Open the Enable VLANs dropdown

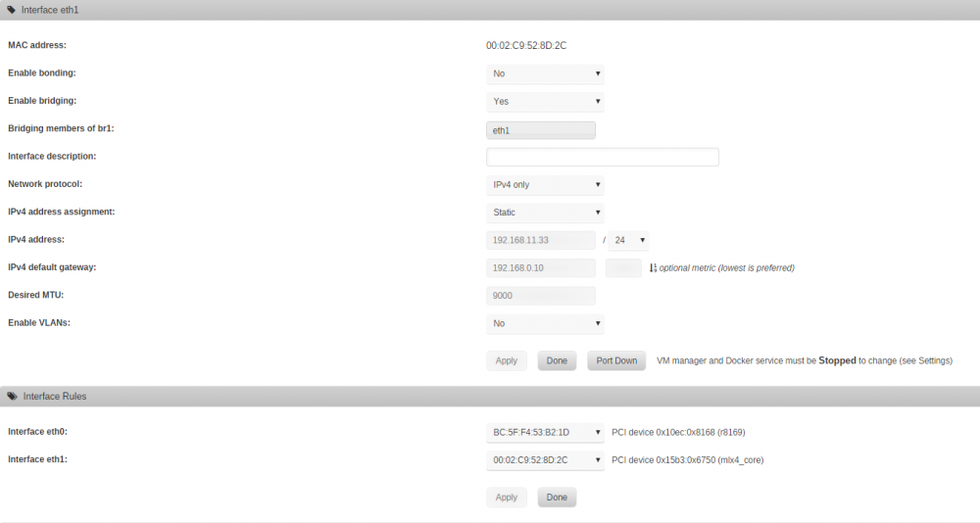coord(545,323)
